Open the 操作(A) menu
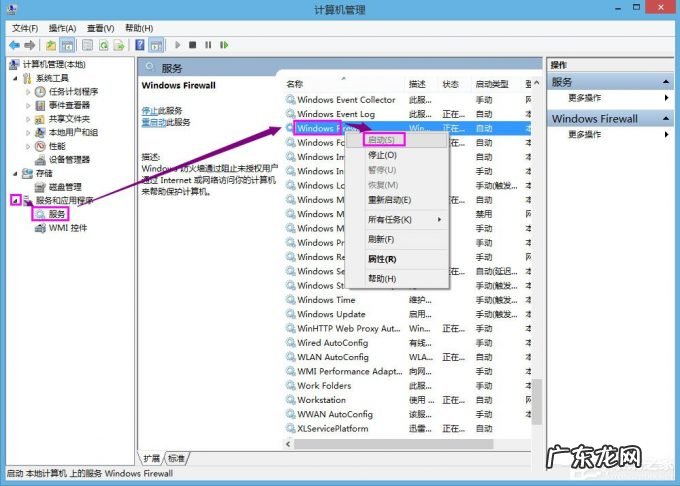The image size is (680, 486). tap(62, 28)
